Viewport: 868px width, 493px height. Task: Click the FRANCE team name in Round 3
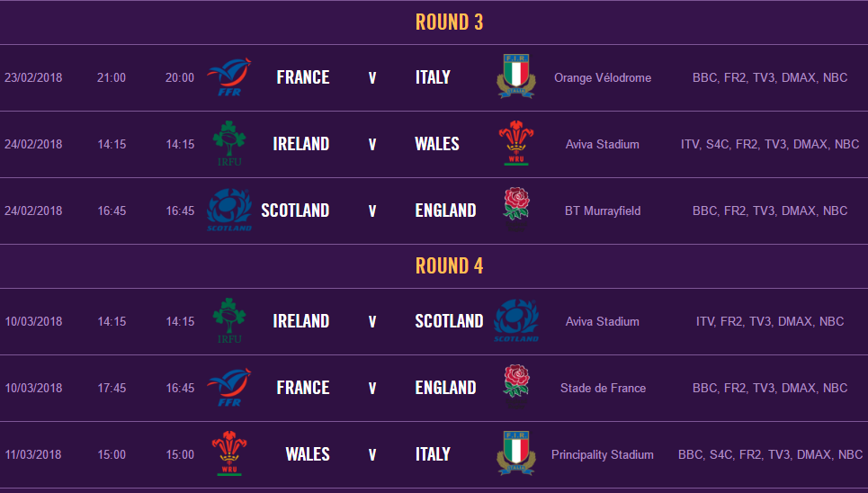point(303,77)
